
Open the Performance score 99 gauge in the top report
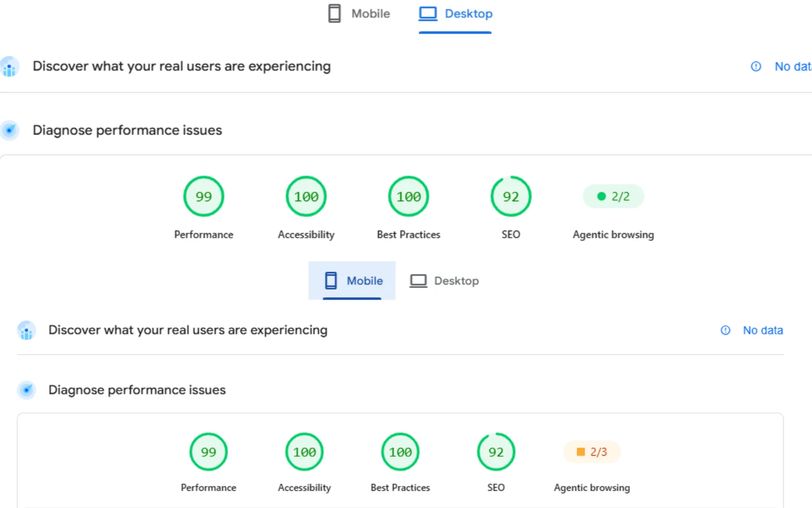pos(204,196)
